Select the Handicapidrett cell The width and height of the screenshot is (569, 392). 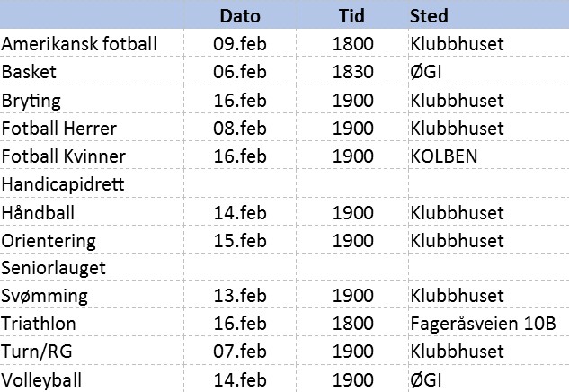[62, 184]
